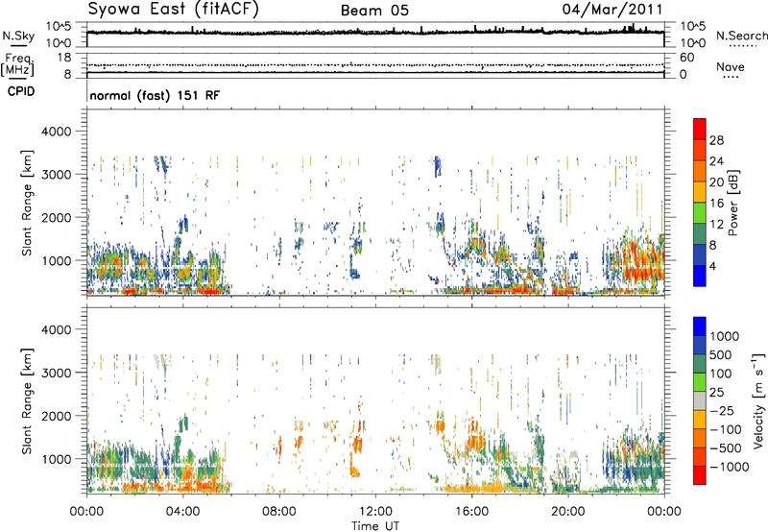Click the "24" label on Power colorbar

pos(716,161)
